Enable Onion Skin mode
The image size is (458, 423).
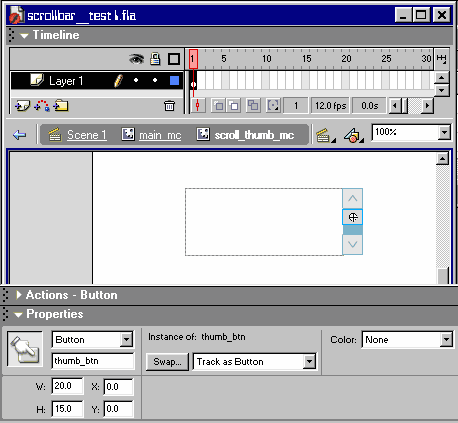(219, 106)
